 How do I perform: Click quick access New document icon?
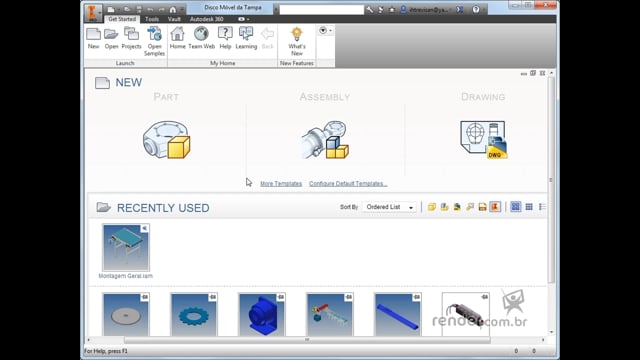coord(111,9)
